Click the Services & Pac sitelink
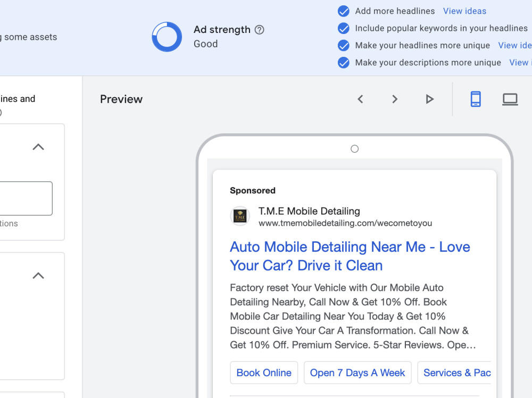The height and width of the screenshot is (398, 532). pos(454,372)
